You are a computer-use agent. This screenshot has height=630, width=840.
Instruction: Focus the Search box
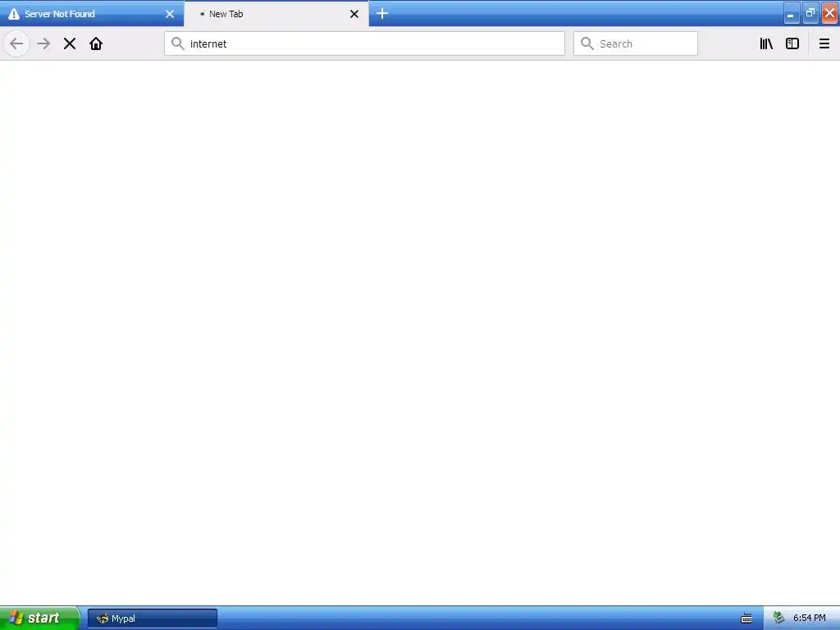636,43
